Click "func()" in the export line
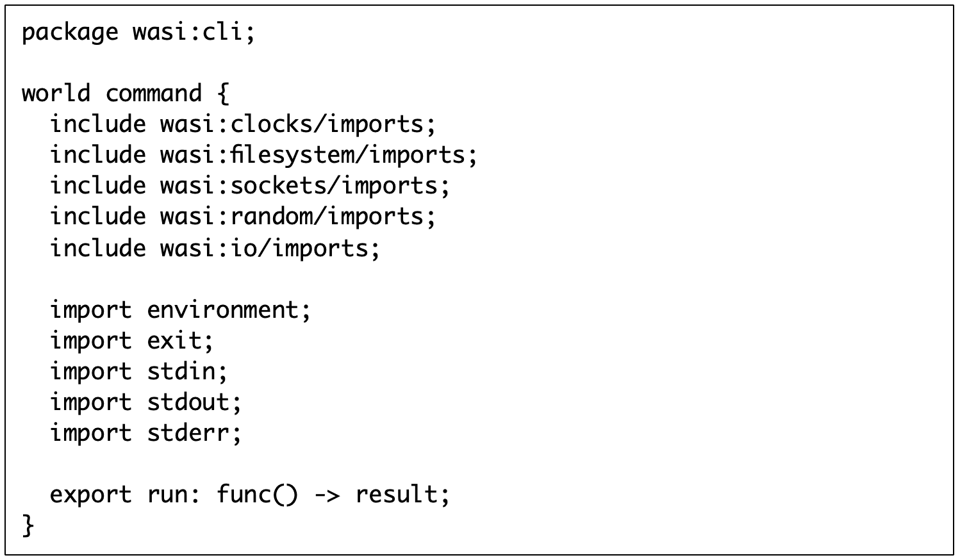The height and width of the screenshot is (560, 960). pyautogui.click(x=257, y=495)
